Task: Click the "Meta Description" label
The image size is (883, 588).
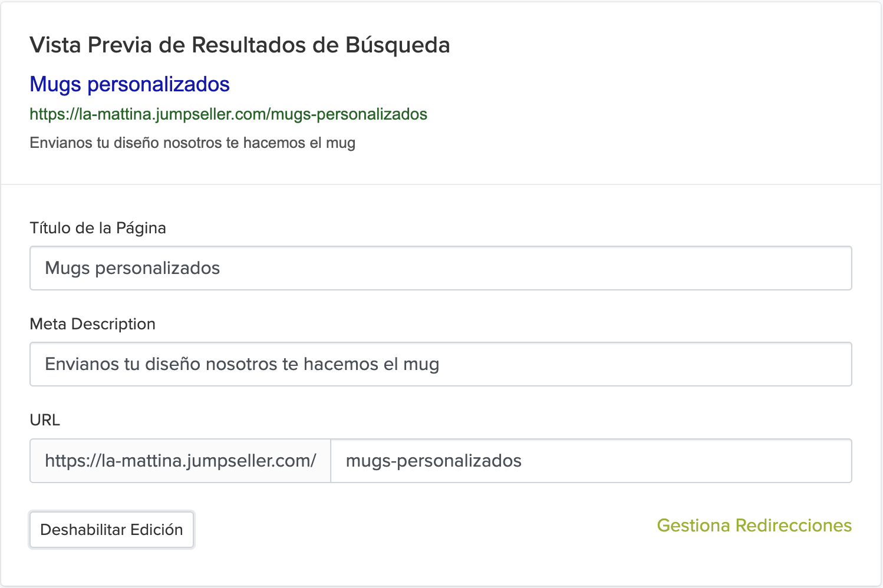Action: [93, 324]
